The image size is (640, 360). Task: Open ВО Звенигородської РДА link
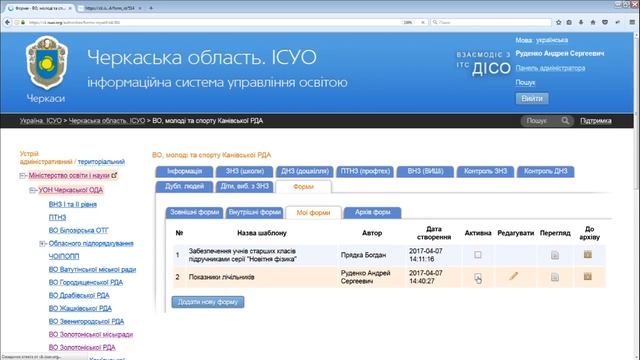pos(86,322)
